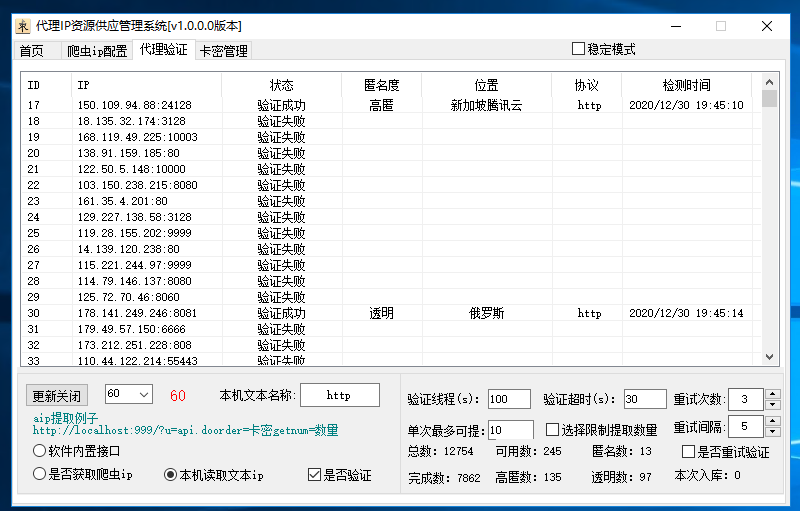This screenshot has width=800, height=511.
Task: Tick the 选择限制提取数量 checkbox
Action: coord(553,429)
